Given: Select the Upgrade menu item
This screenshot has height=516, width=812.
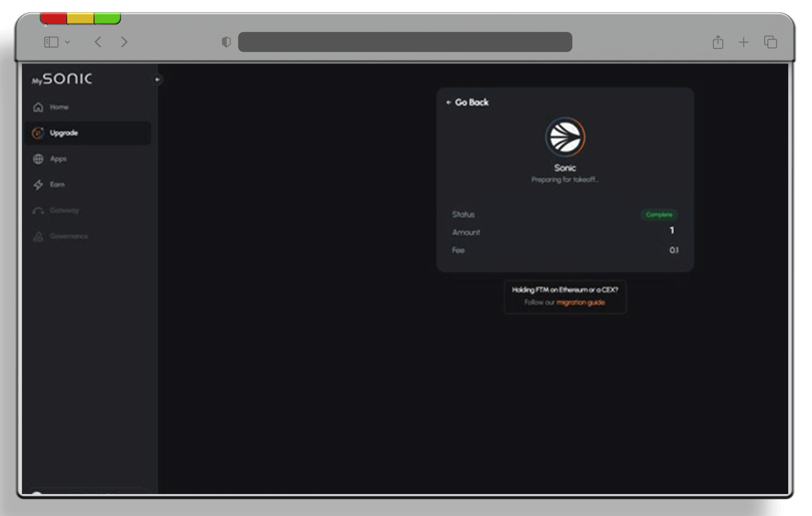Looking at the screenshot, I should point(88,133).
